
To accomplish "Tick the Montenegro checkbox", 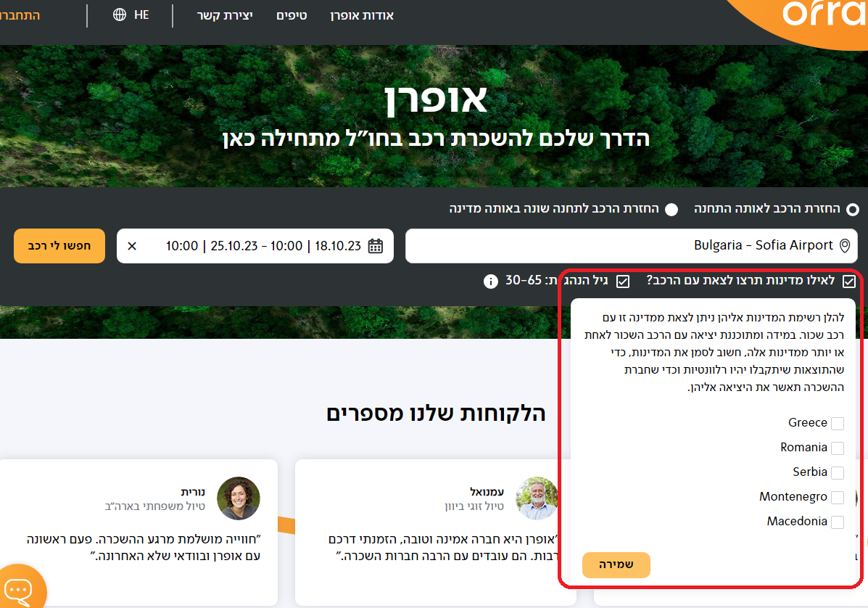I will (x=838, y=498).
